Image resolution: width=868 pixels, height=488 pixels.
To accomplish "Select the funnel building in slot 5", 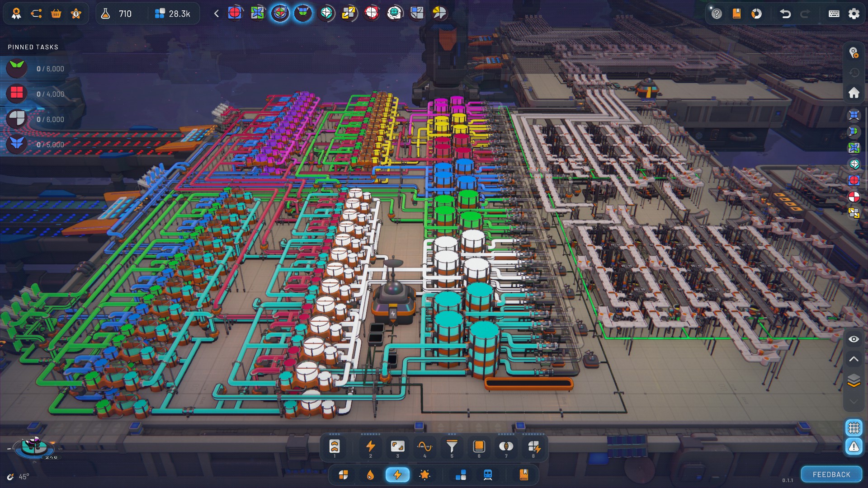I will point(452,447).
